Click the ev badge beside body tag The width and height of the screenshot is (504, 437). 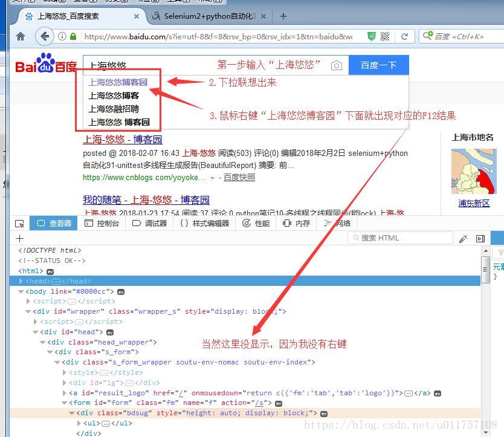(x=121, y=292)
